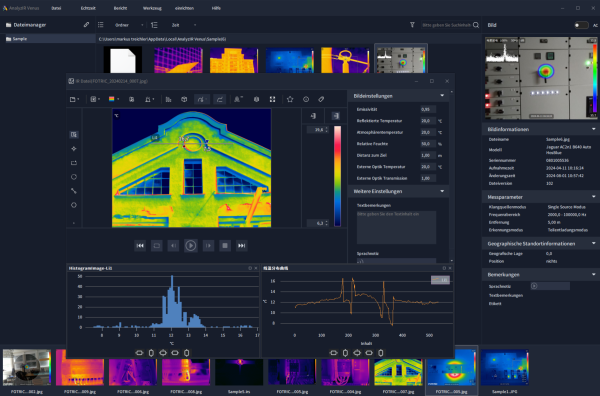Collapse the Bildeinstellungen section
Screen dimensions: 600x396
442,96
